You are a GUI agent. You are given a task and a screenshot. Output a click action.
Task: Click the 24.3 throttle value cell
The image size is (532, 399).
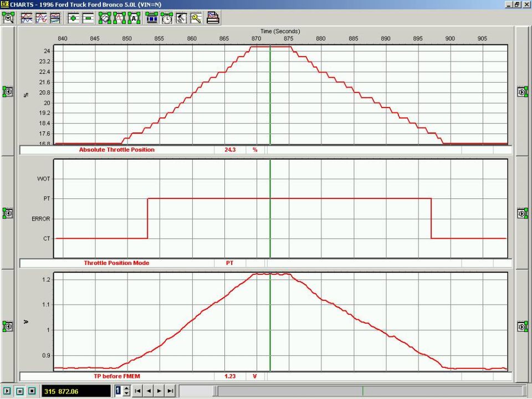230,150
